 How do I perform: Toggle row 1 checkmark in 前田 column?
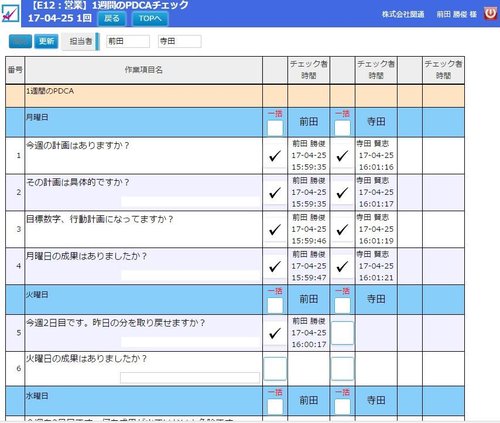click(275, 156)
